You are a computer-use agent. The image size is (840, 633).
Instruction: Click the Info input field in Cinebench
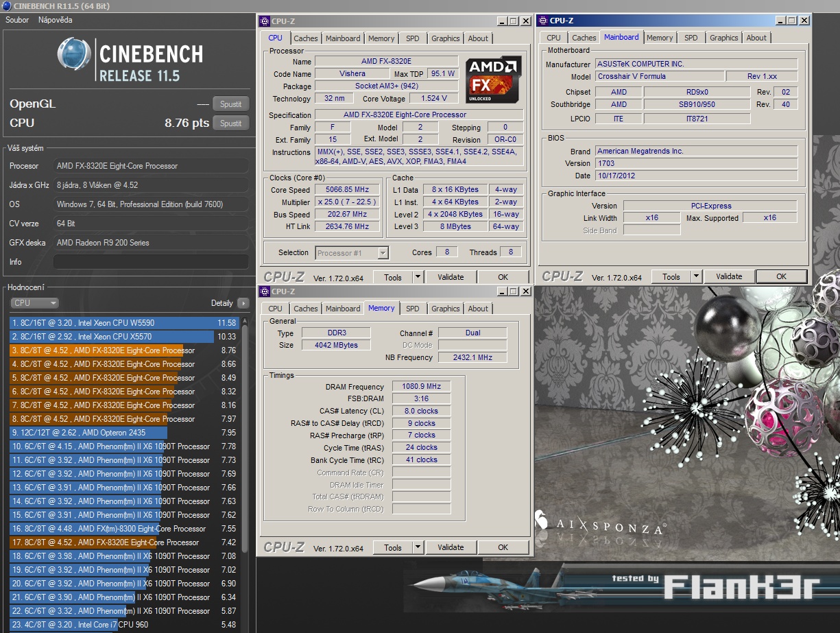[151, 262]
